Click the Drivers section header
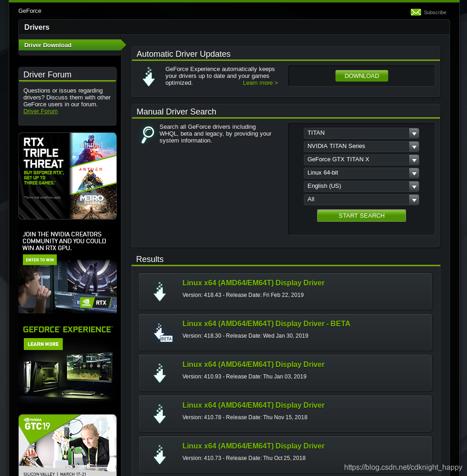This screenshot has width=467, height=476. (37, 27)
